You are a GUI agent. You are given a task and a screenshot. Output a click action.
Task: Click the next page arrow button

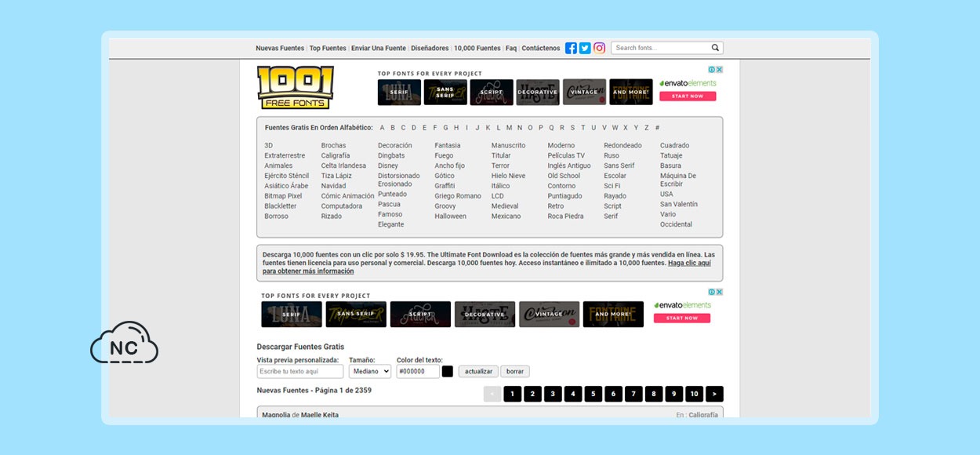click(714, 394)
